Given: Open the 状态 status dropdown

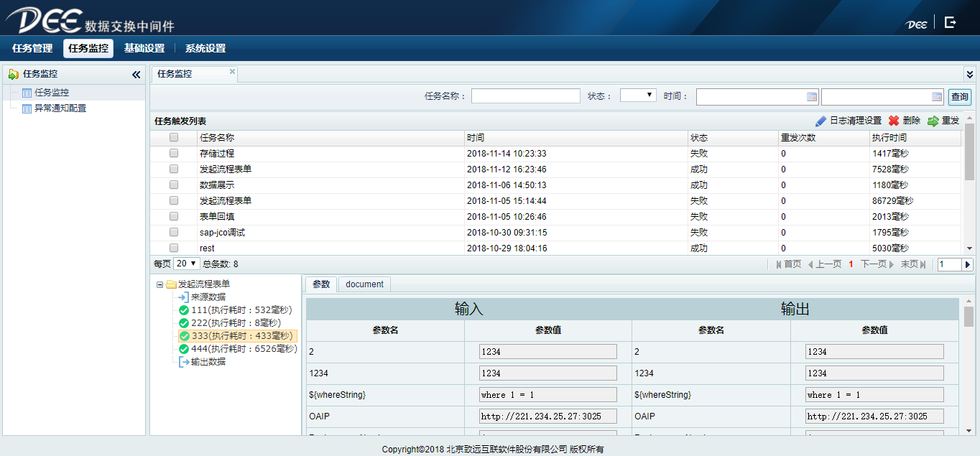Looking at the screenshot, I should (638, 96).
